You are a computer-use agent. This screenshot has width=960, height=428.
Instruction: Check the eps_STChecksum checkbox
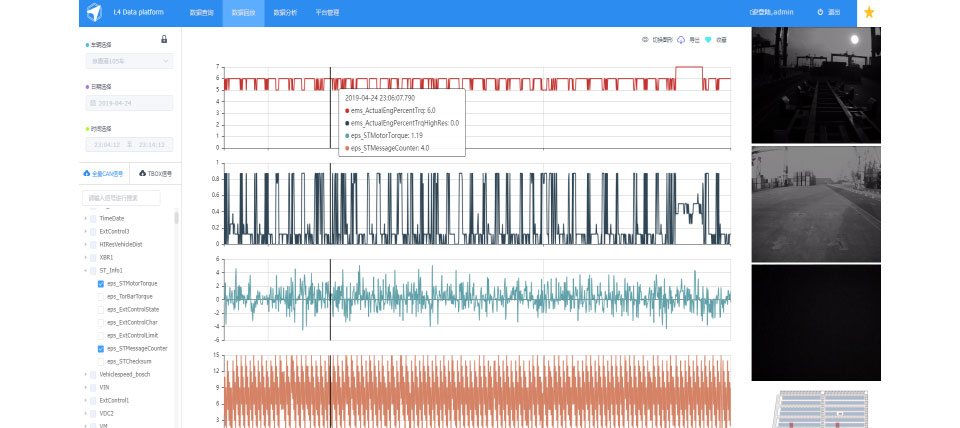point(101,361)
